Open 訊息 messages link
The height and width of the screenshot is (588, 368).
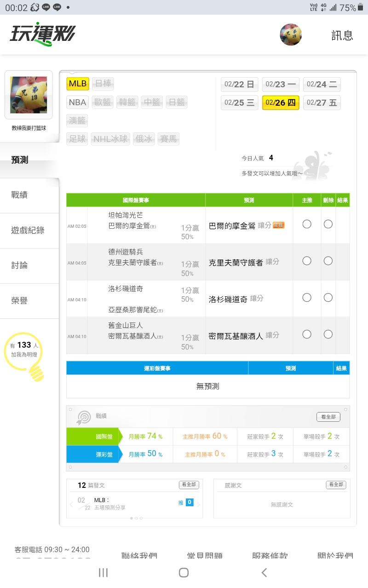pos(342,35)
